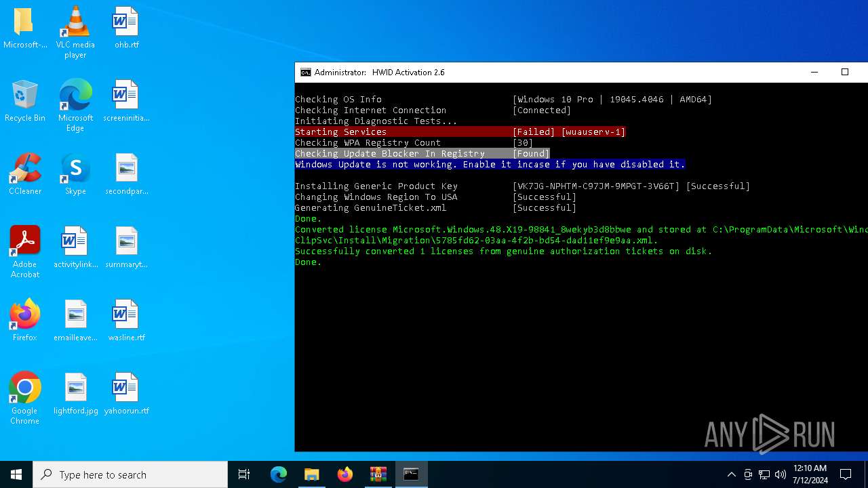Open Firefox from the taskbar
The height and width of the screenshot is (488, 868).
point(344,474)
